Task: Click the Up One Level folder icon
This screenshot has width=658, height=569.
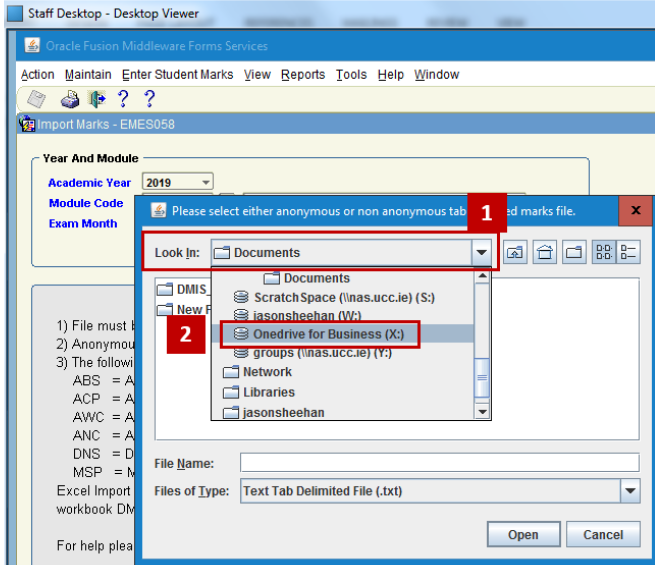Action: tap(515, 253)
